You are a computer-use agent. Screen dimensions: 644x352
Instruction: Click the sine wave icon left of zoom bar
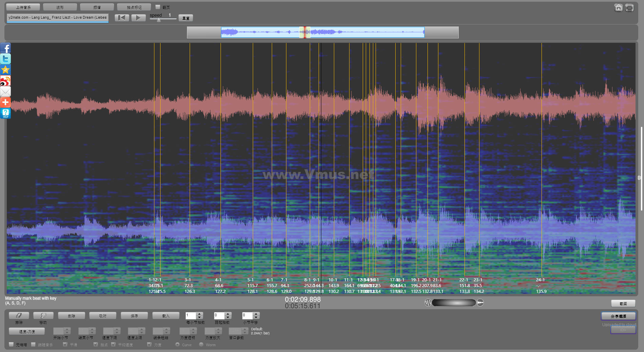pos(428,302)
